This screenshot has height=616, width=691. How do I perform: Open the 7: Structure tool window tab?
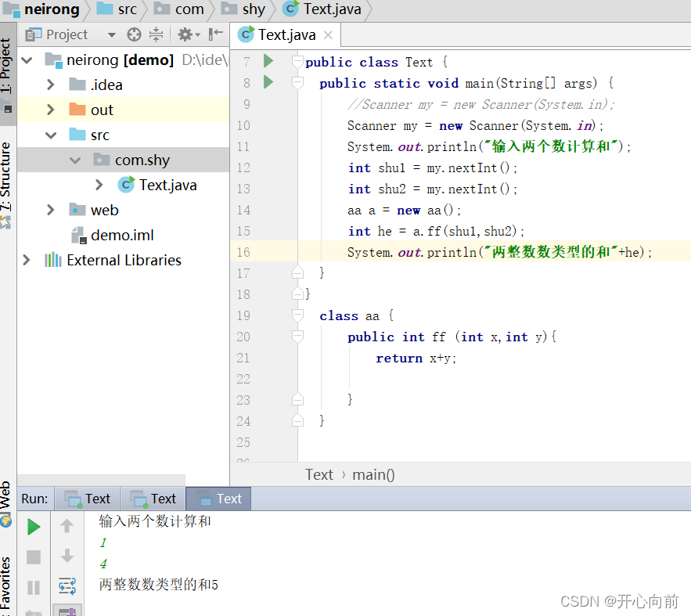6,183
